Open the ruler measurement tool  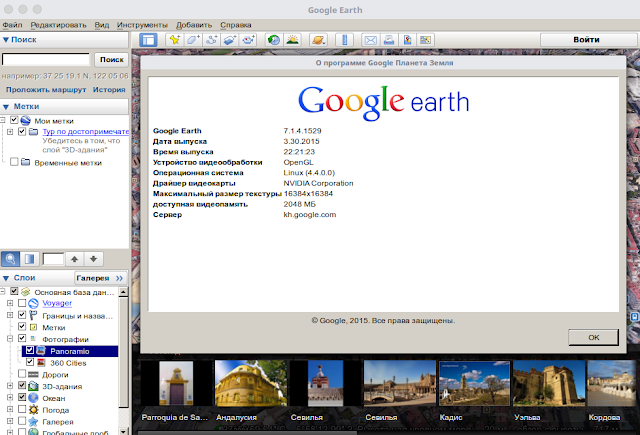click(344, 40)
